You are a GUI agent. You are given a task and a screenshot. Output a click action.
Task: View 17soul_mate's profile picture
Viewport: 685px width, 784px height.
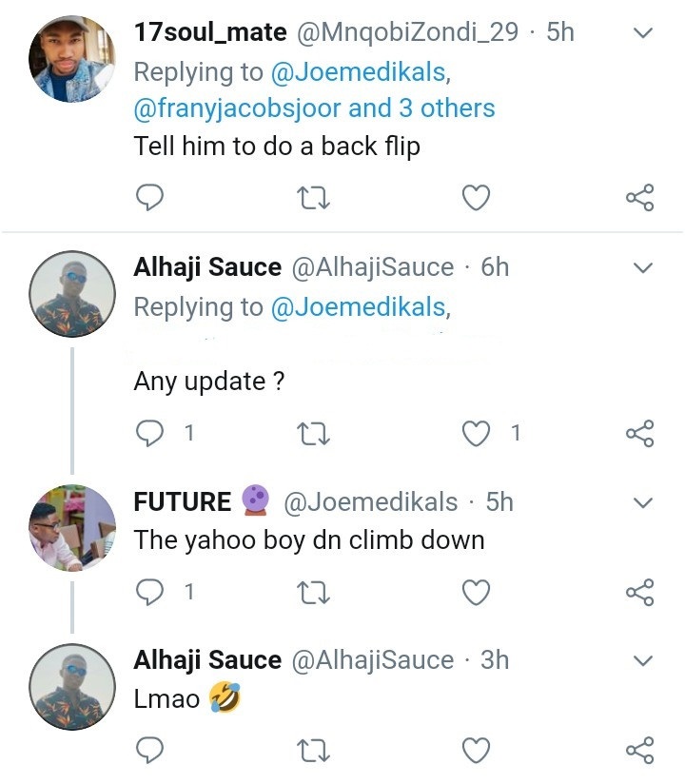pos(72,58)
